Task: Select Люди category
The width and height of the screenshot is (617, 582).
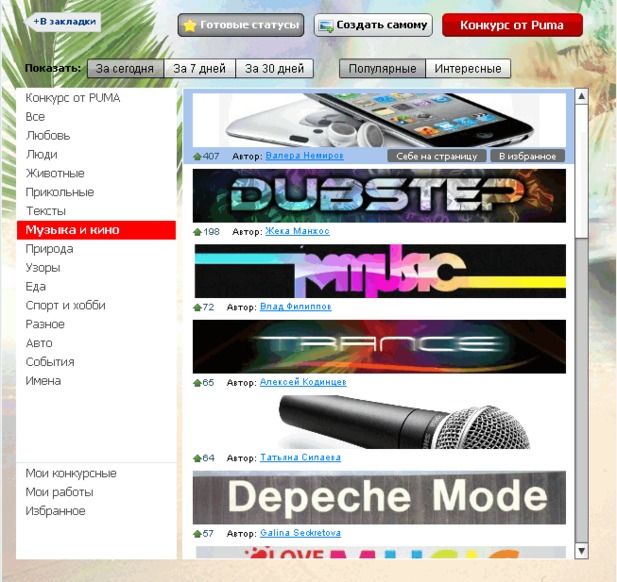Action: [x=96, y=155]
